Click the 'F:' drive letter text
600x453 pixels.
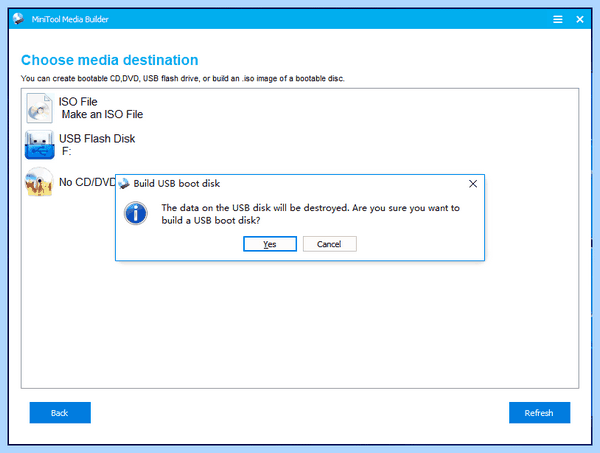pyautogui.click(x=67, y=151)
